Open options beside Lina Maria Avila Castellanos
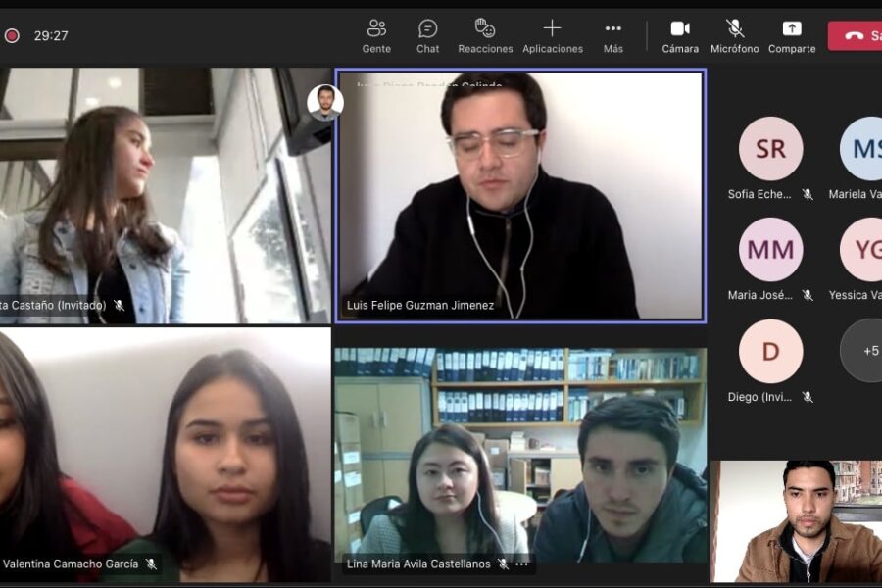Screen dimensions: 882x588 [x=522, y=564]
